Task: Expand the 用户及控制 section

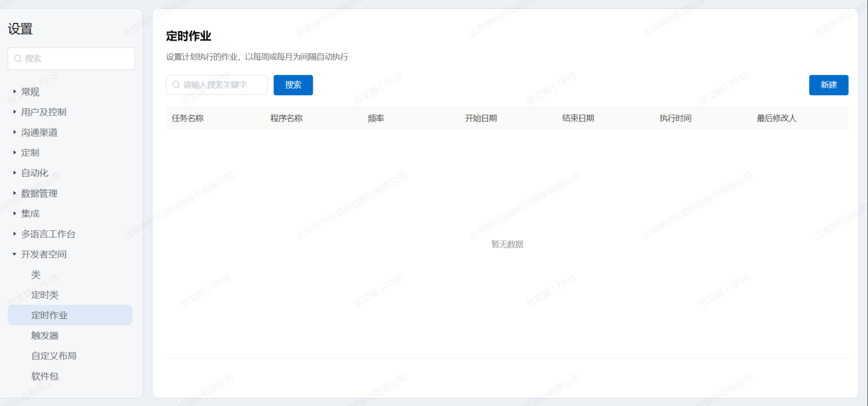Action: tap(43, 112)
